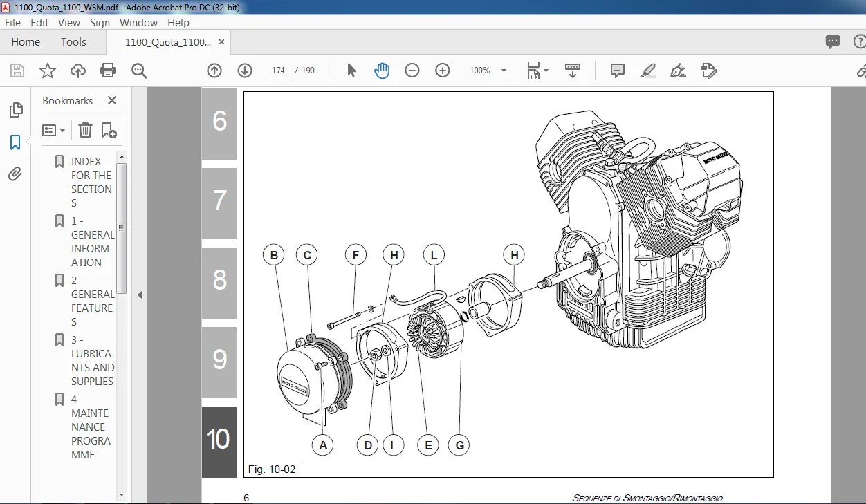
Task: Click the page number field 174
Action: tap(278, 71)
